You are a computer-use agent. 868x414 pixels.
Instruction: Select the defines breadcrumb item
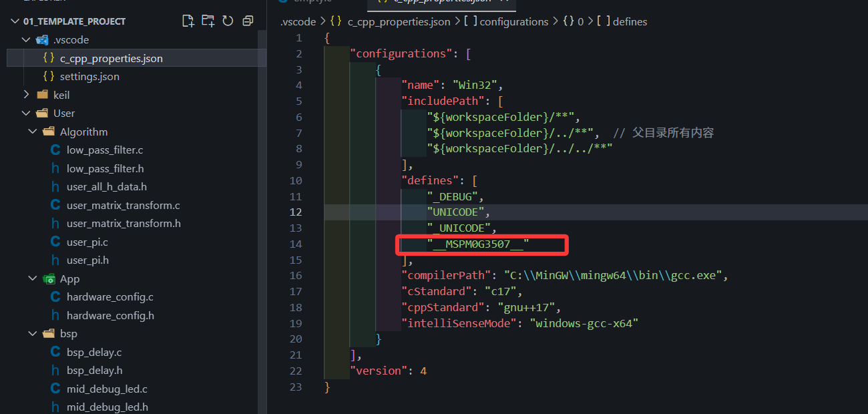[x=630, y=21]
